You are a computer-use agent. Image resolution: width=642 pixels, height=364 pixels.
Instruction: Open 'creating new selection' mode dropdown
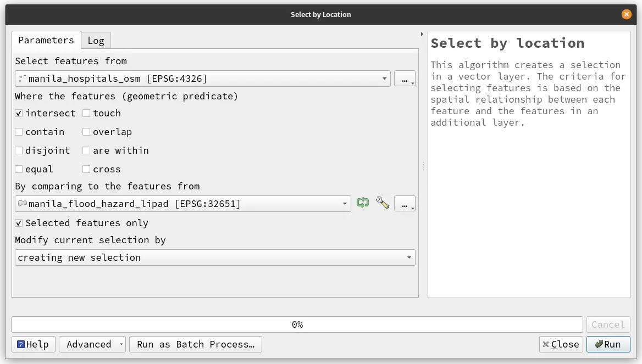[214, 257]
